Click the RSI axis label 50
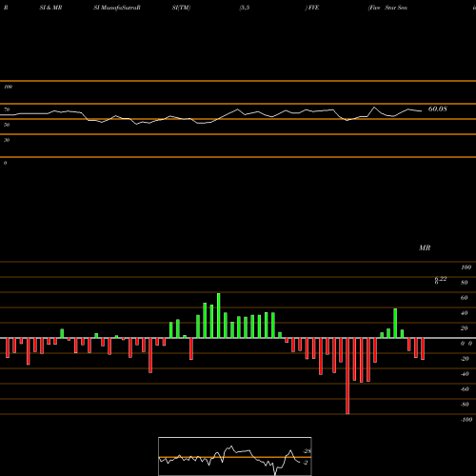The image size is (476, 476). pos(7,125)
